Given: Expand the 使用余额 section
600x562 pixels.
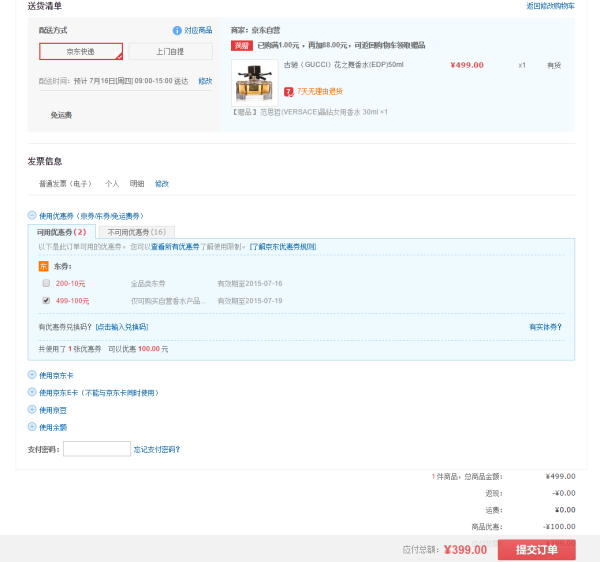Looking at the screenshot, I should click(x=32, y=427).
